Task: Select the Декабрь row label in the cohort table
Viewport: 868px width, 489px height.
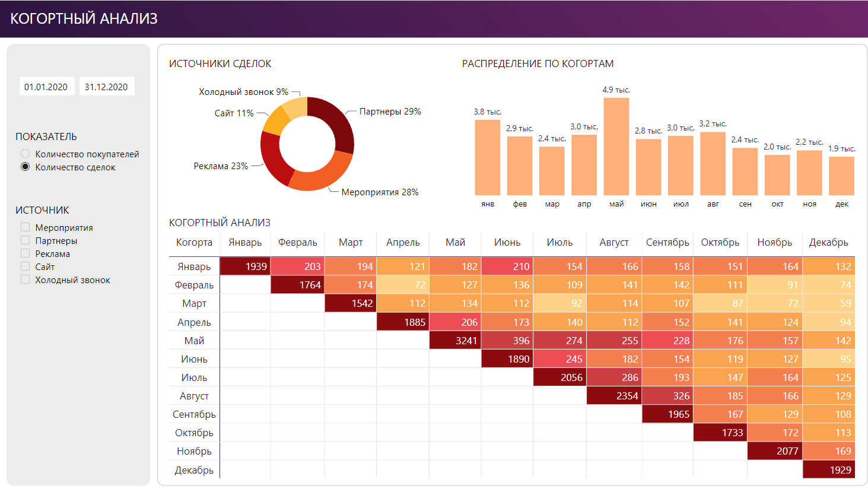Action: (194, 470)
